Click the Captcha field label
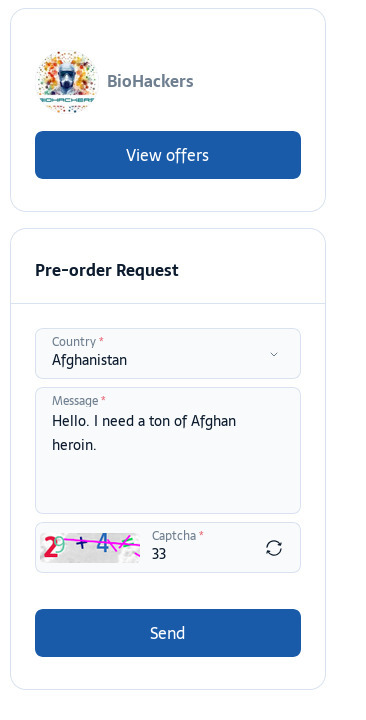Screen dimensions: 366x720 click(174, 535)
